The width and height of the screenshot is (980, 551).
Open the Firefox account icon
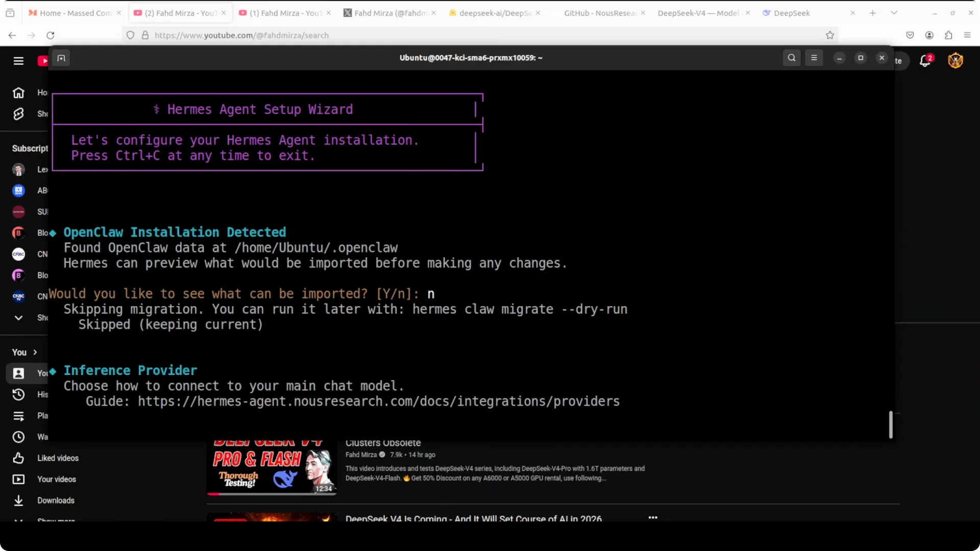929,35
